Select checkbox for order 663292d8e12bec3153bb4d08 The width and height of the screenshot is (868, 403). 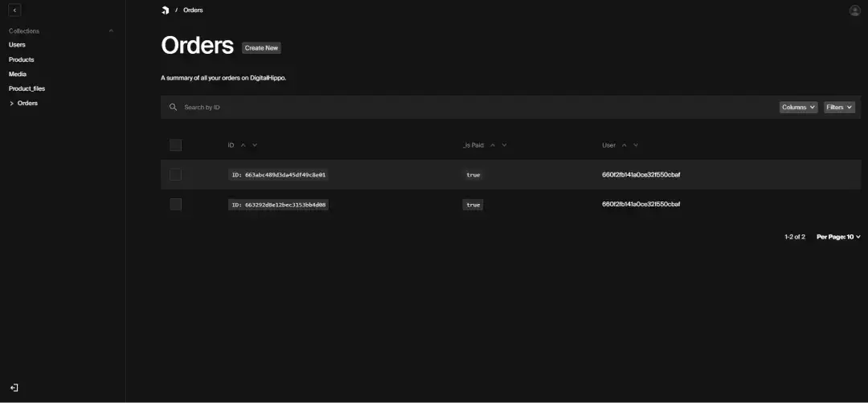click(175, 205)
